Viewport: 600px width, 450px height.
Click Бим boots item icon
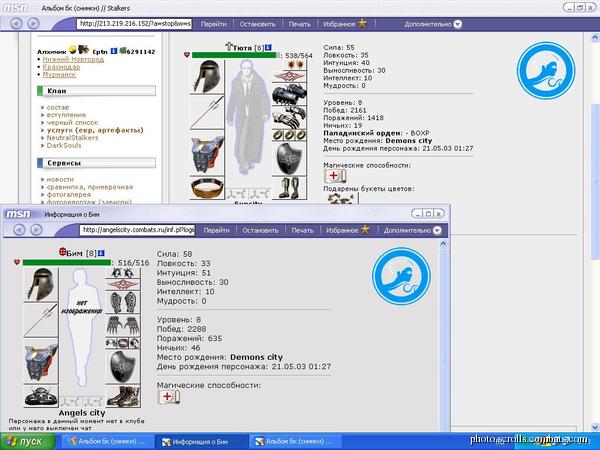[123, 396]
